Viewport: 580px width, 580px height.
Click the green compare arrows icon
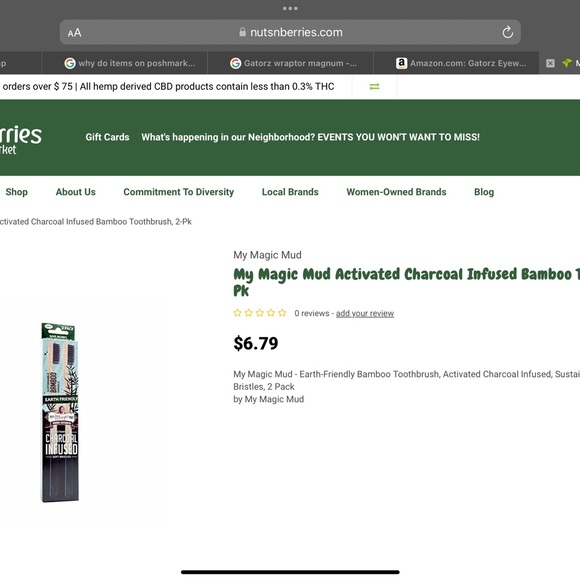point(374,86)
